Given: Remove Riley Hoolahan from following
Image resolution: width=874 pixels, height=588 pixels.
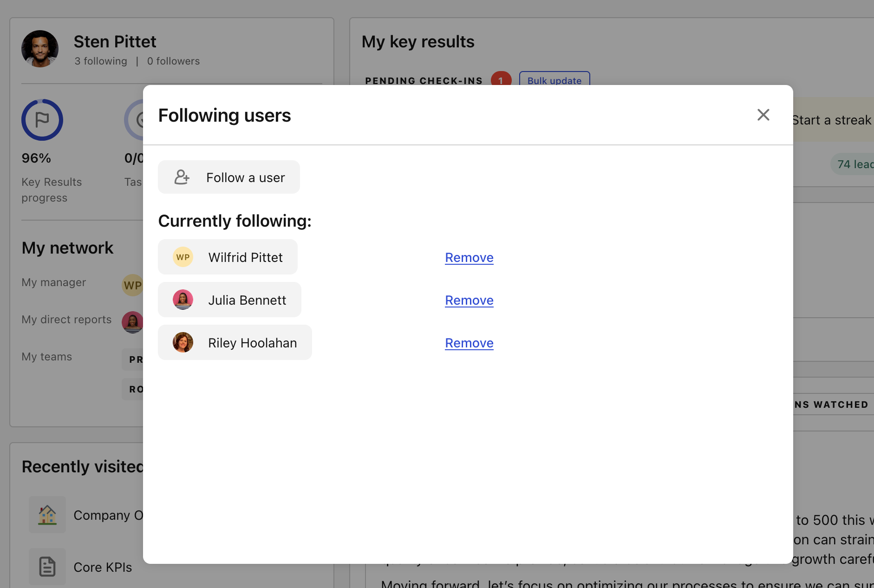Looking at the screenshot, I should (x=469, y=343).
